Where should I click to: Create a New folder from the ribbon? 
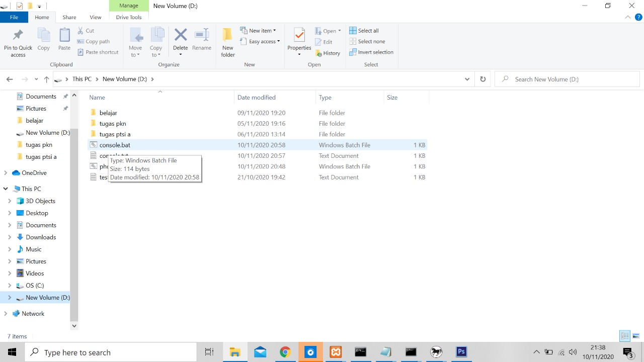227,42
